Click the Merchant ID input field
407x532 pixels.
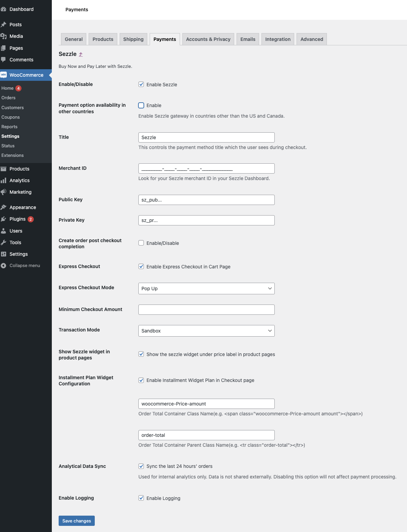[x=207, y=168]
